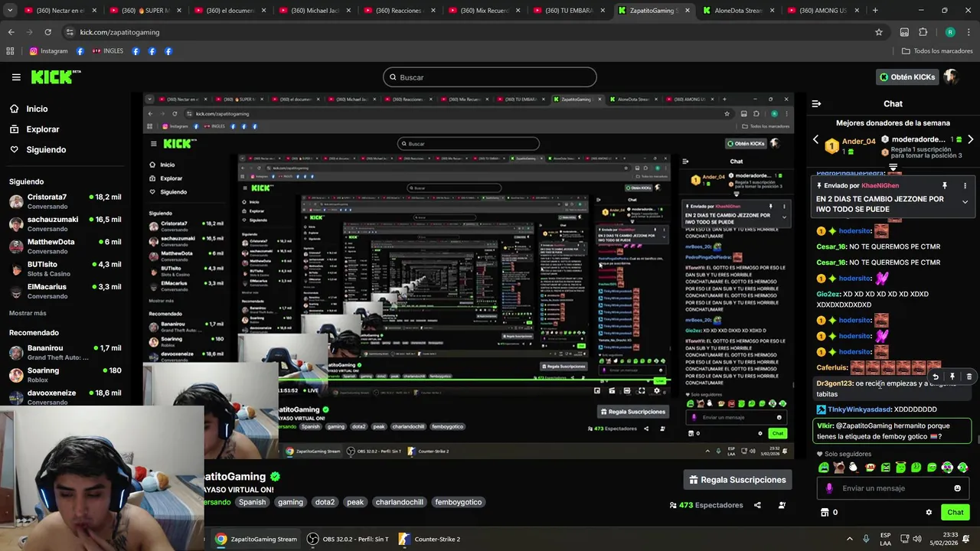Open moderator tools icon beside share

(x=782, y=505)
